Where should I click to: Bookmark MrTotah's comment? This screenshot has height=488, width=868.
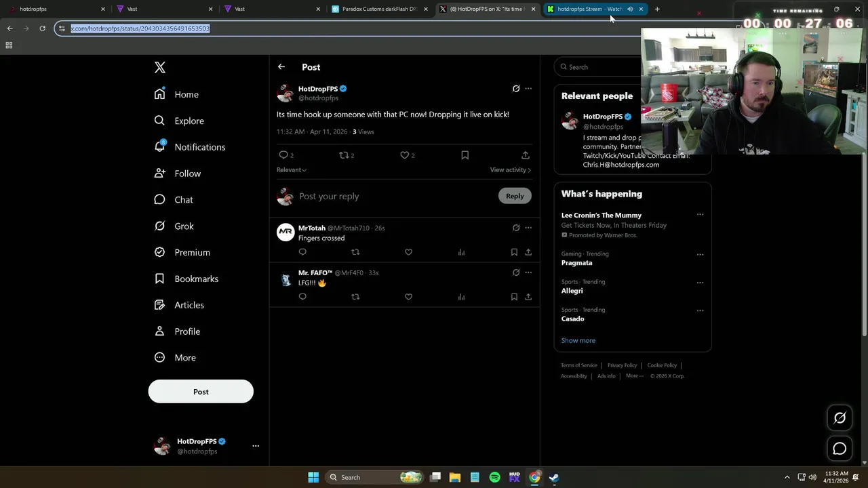[514, 252]
